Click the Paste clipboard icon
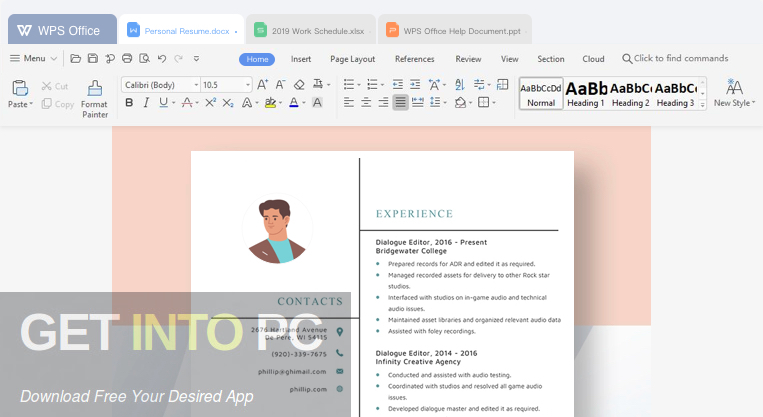This screenshot has height=417, width=763. pos(20,88)
